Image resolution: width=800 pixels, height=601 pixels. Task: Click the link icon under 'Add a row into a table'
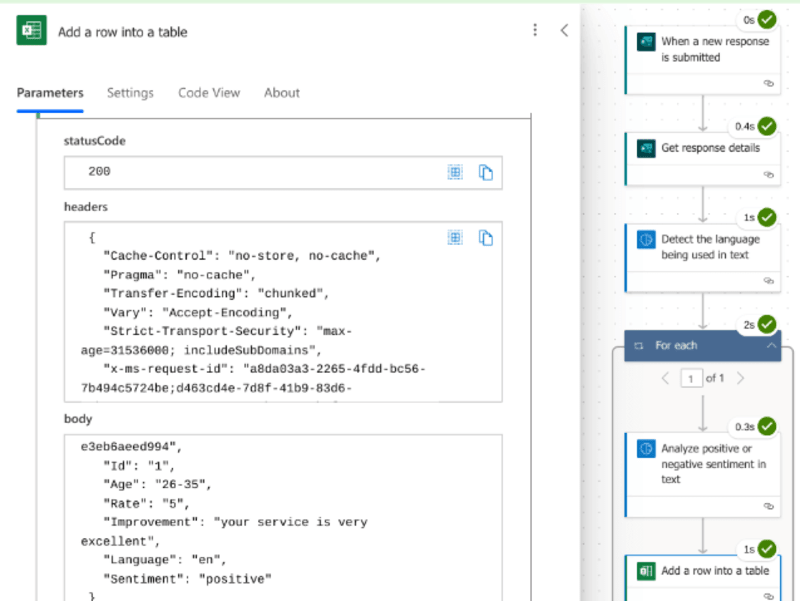coord(768,596)
